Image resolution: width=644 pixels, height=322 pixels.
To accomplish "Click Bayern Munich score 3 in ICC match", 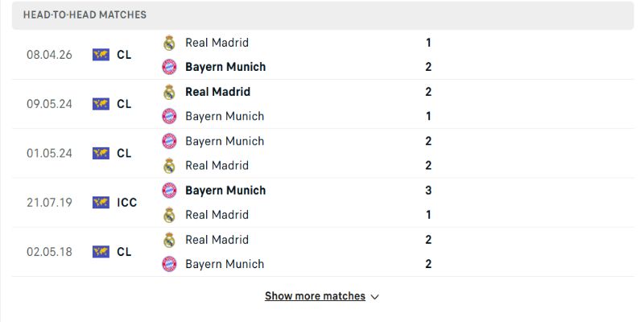I will pyautogui.click(x=428, y=191).
